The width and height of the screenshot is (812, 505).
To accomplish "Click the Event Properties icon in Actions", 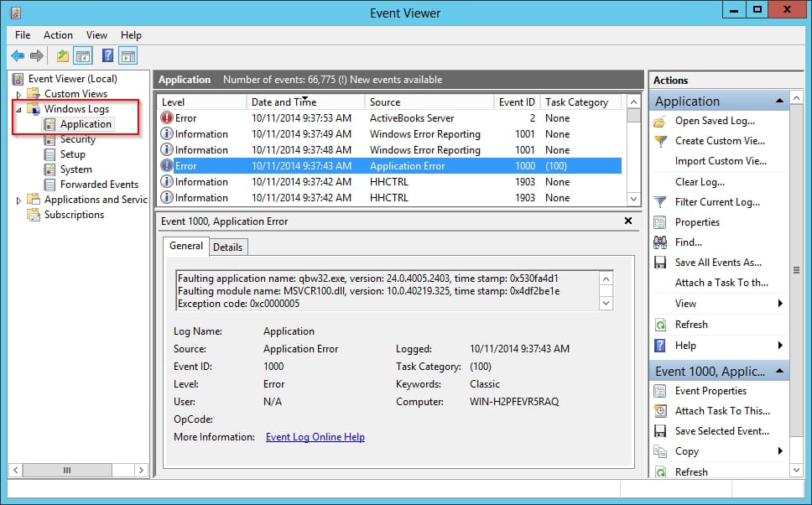I will 661,391.
